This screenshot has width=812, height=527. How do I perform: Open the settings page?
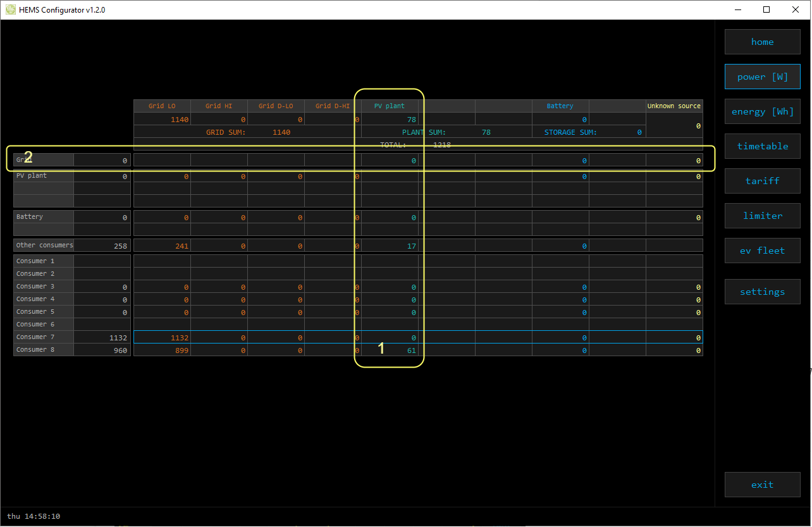(762, 292)
